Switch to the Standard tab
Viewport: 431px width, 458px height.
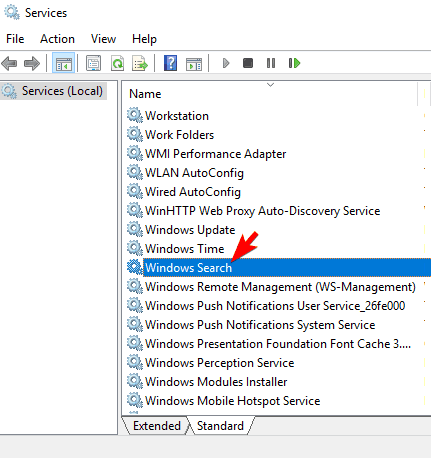pyautogui.click(x=220, y=426)
